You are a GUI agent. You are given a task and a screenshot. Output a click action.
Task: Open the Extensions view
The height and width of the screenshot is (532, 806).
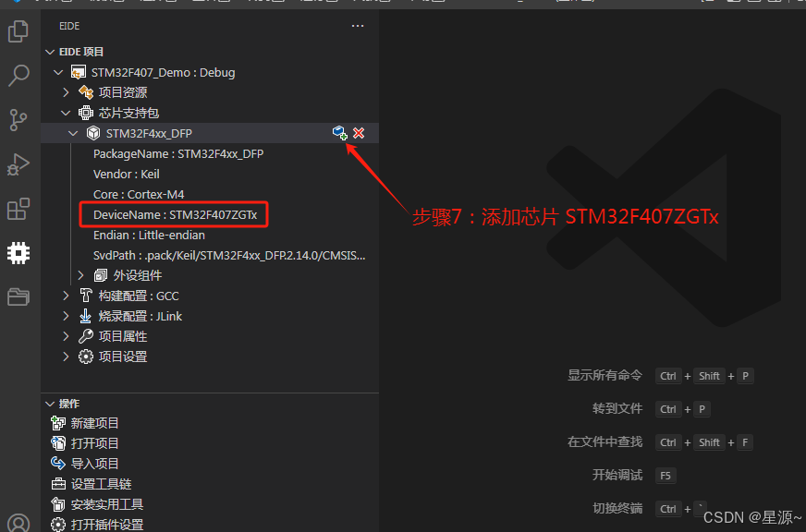[18, 209]
